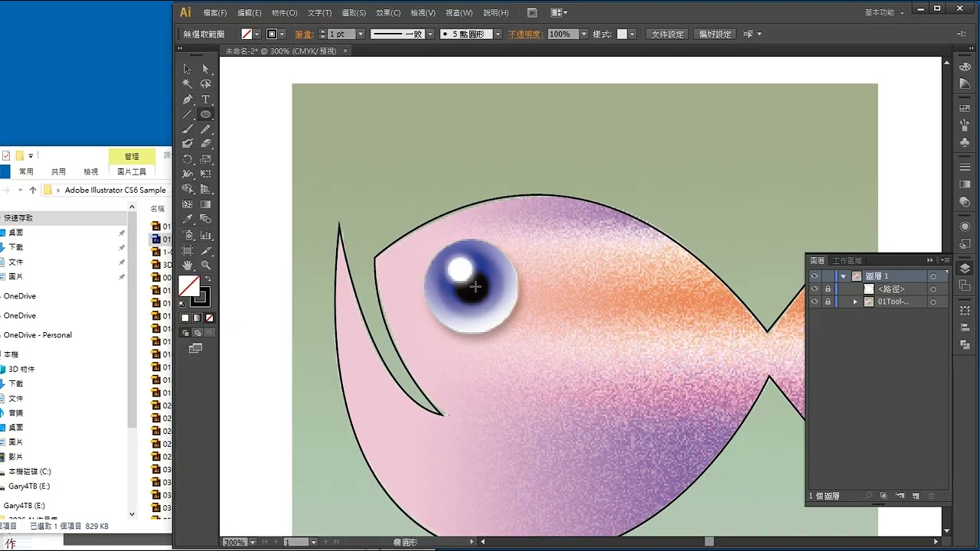Select the Zoom tool

[206, 265]
